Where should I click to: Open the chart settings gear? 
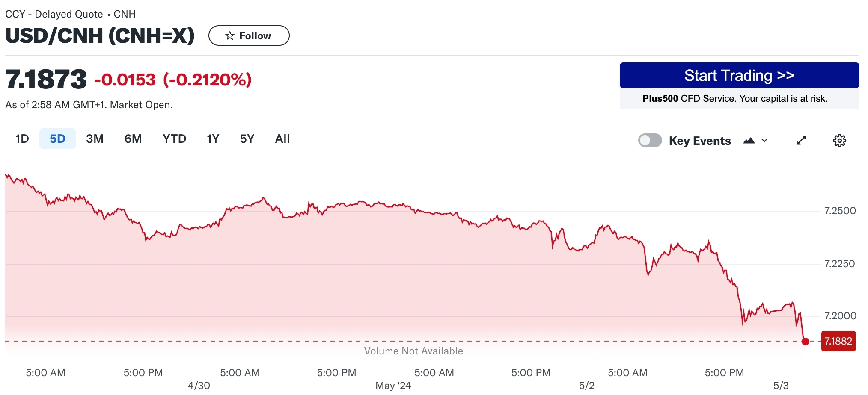839,141
